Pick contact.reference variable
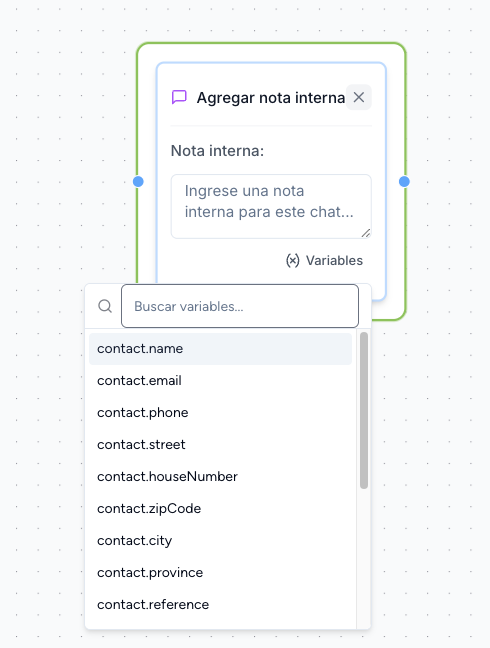 click(x=220, y=605)
